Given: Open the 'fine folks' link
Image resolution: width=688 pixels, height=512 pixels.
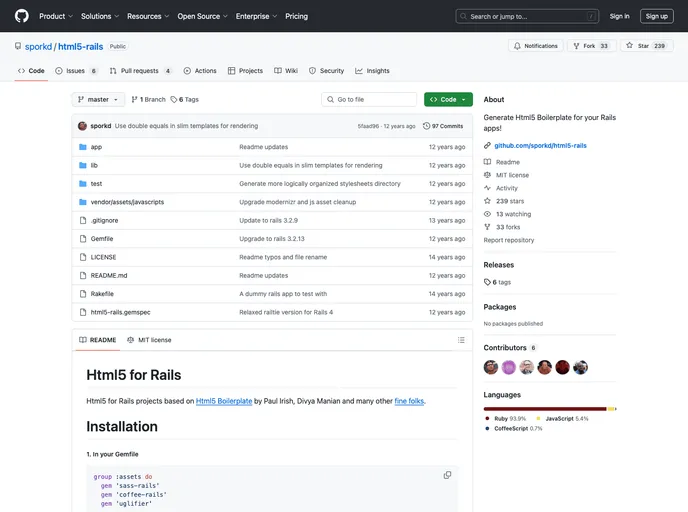Looking at the screenshot, I should [x=409, y=401].
